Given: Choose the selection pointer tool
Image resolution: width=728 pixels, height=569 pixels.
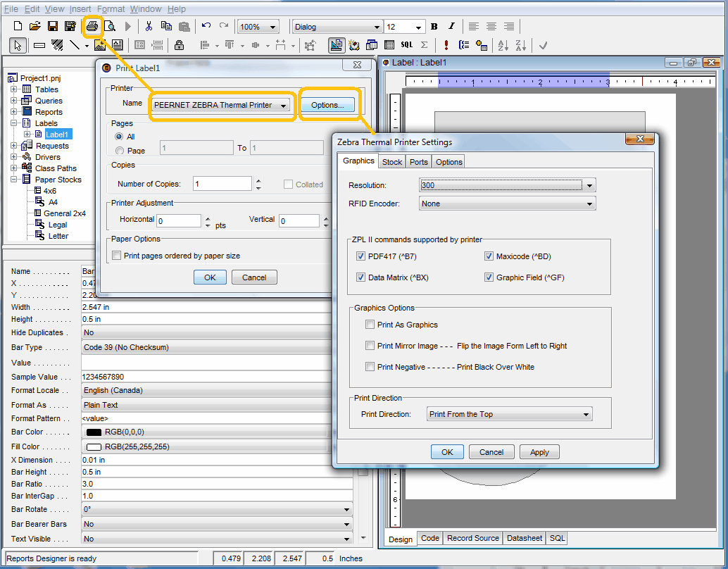Looking at the screenshot, I should coord(18,45).
